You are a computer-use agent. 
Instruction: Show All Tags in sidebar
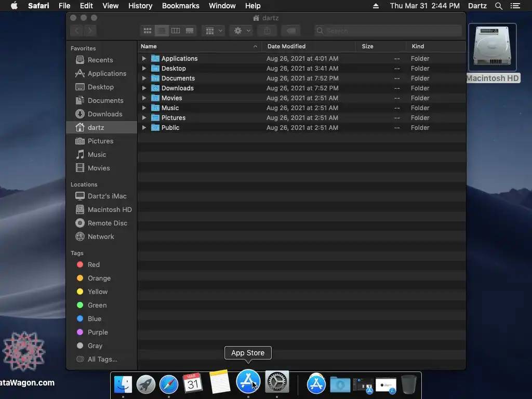pyautogui.click(x=101, y=360)
